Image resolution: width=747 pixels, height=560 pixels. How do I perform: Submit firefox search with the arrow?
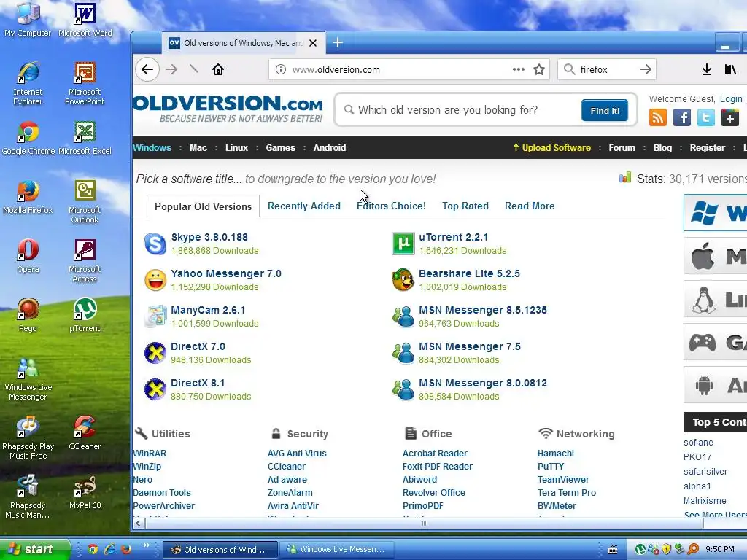[x=646, y=69]
